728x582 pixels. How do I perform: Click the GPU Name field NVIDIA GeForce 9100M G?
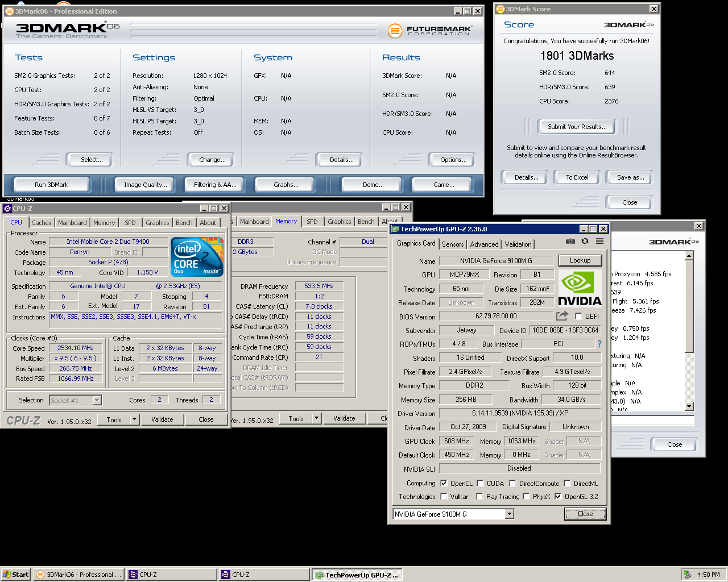(496, 261)
